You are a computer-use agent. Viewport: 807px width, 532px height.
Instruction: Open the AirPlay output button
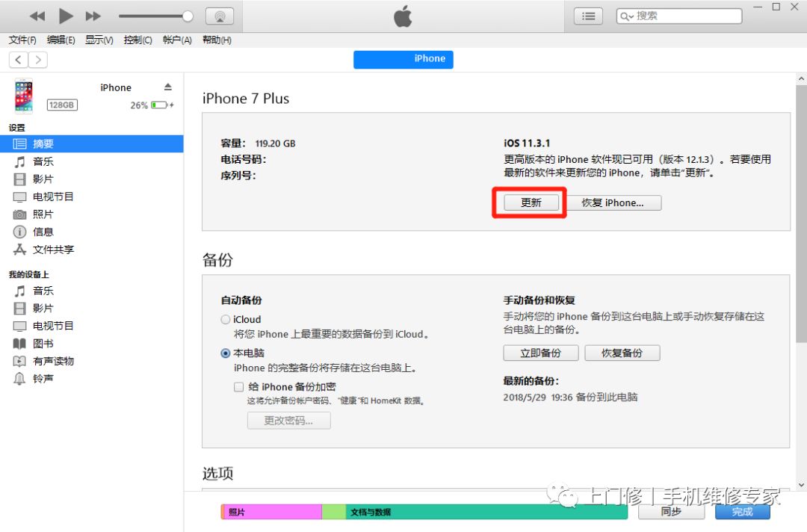pyautogui.click(x=220, y=16)
